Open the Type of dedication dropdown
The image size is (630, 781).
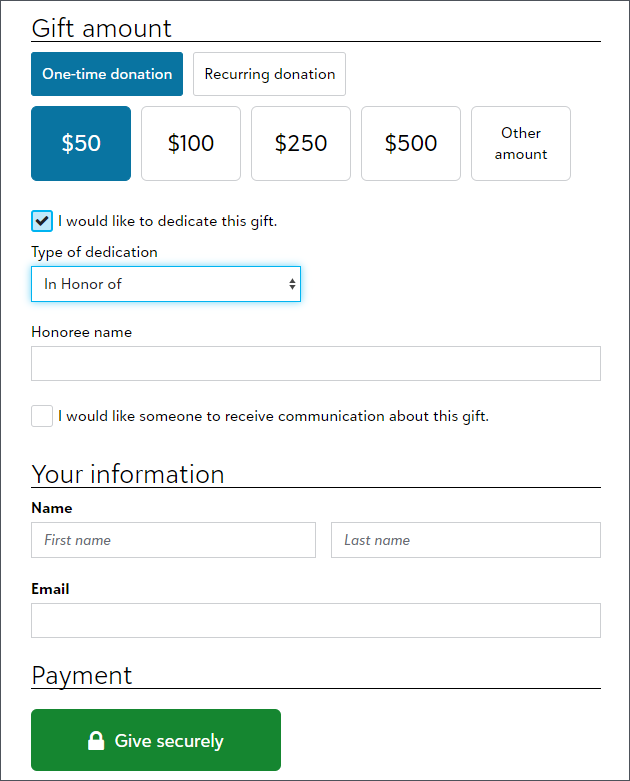click(166, 284)
